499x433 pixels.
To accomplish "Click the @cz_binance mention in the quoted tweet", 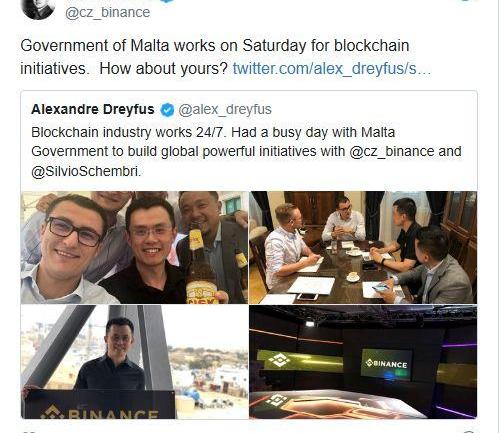I will pos(392,152).
